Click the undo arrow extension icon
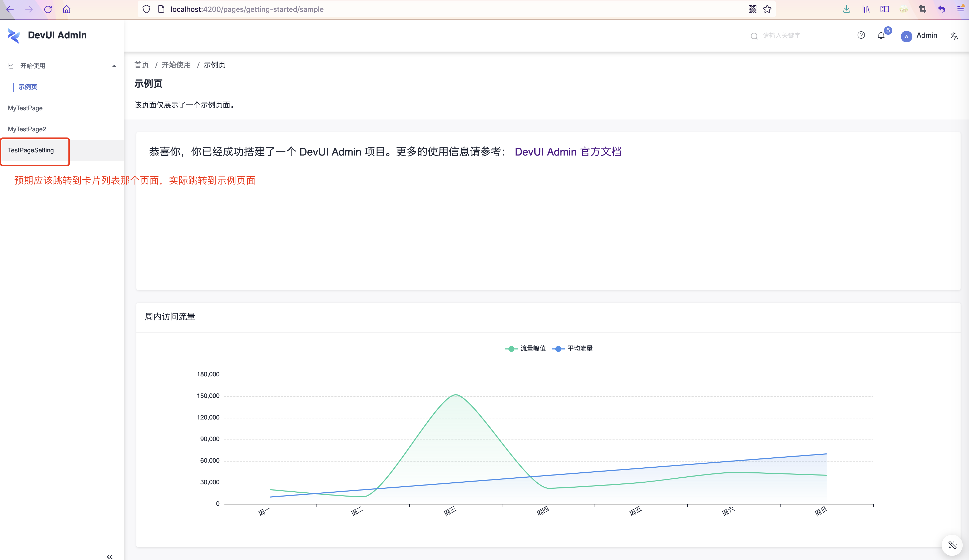Image resolution: width=969 pixels, height=560 pixels. pos(941,9)
